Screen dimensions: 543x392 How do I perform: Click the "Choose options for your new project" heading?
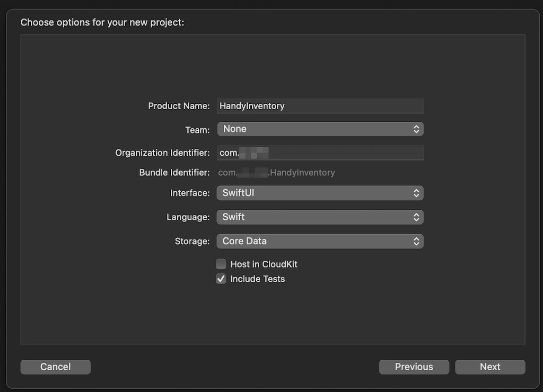102,23
